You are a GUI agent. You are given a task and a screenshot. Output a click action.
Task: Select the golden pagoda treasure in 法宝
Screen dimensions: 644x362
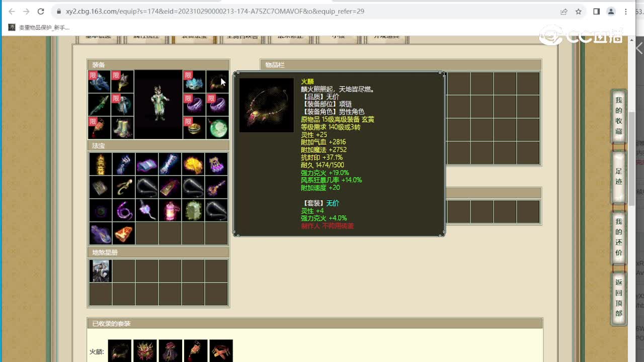pos(101,164)
